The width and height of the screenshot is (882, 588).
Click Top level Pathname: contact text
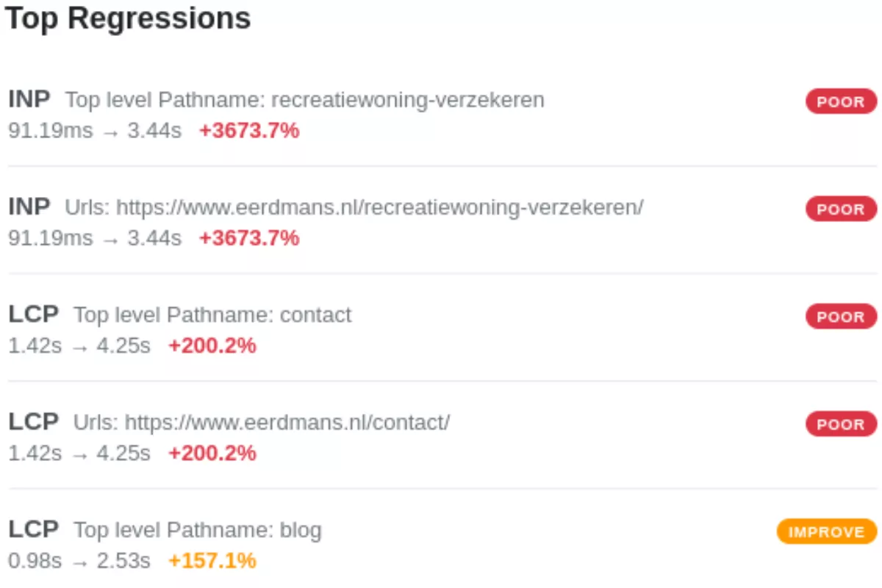(212, 315)
